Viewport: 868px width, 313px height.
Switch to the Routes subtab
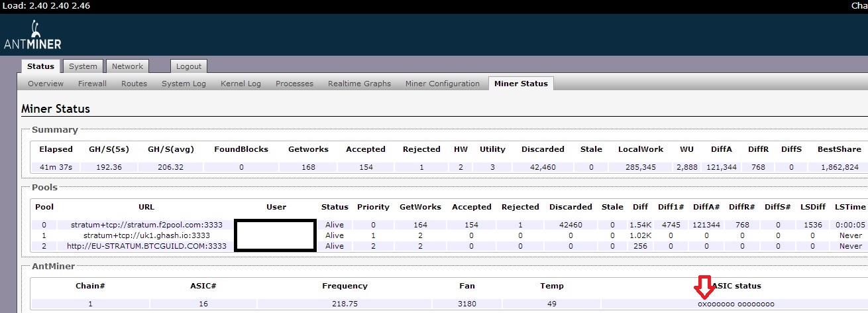tap(134, 84)
